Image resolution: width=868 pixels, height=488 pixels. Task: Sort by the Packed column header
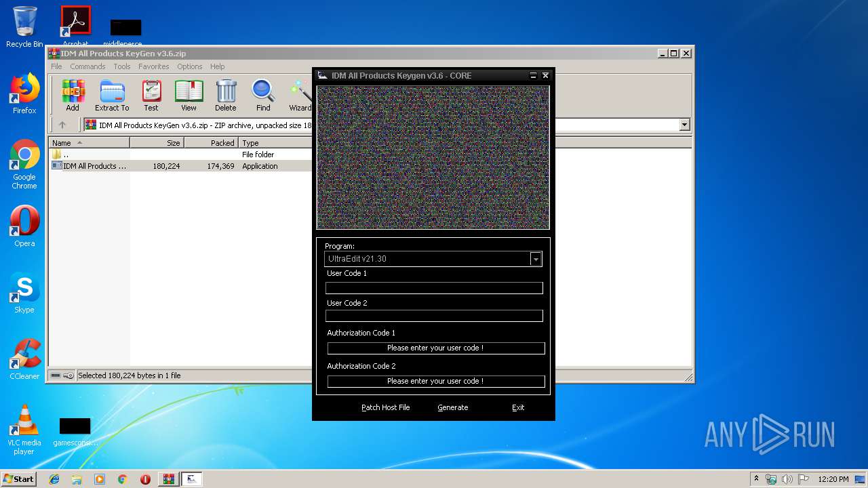[x=211, y=143]
